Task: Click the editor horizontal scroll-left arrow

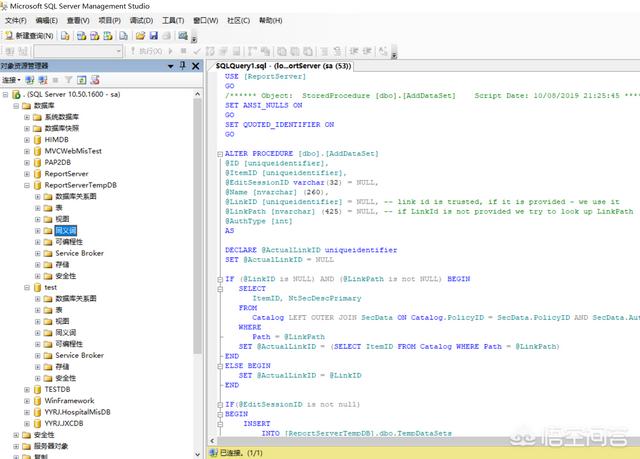Action: 212,441
